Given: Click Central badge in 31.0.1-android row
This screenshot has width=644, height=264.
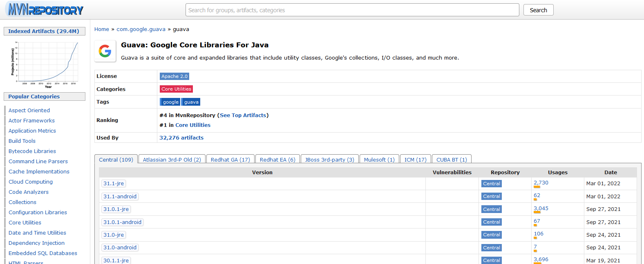Looking at the screenshot, I should (x=492, y=222).
